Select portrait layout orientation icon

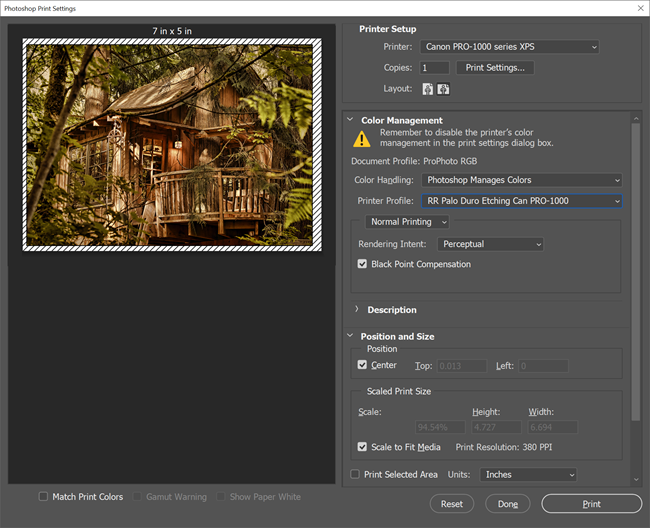pyautogui.click(x=427, y=88)
